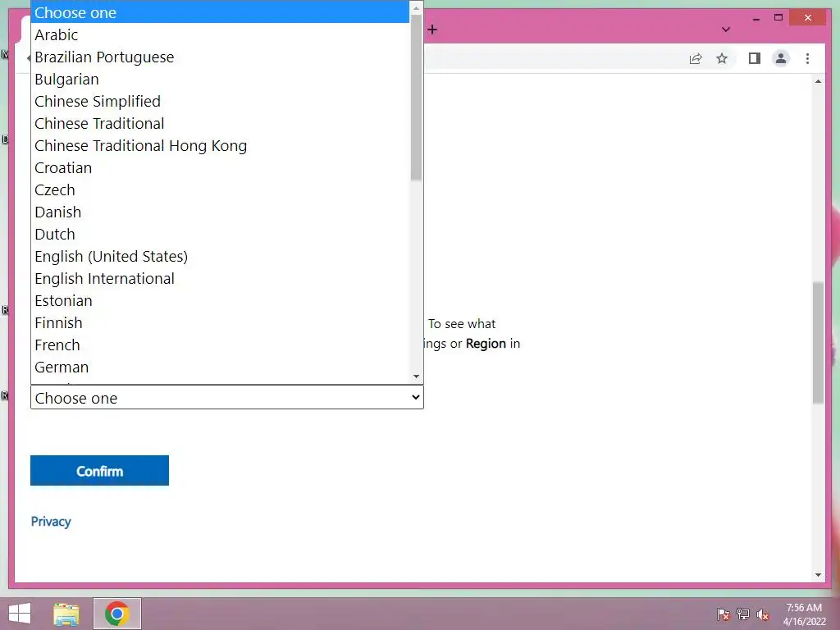The height and width of the screenshot is (630, 840).
Task: Click the page vertical scrollbar thumb
Action: [x=818, y=343]
